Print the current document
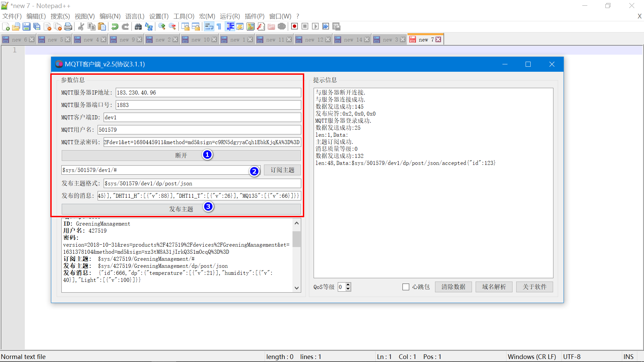Image resolution: width=644 pixels, height=362 pixels. [x=68, y=26]
